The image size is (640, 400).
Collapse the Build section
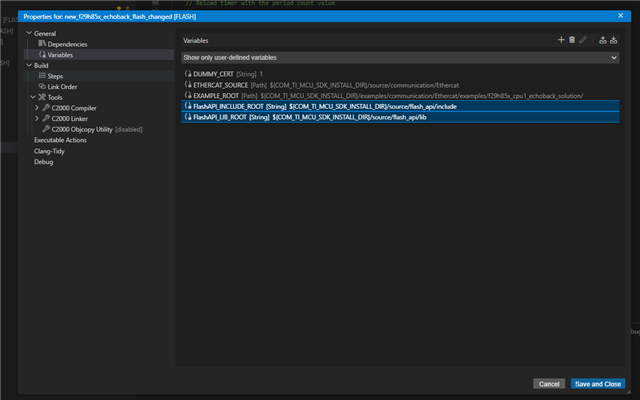[x=29, y=65]
